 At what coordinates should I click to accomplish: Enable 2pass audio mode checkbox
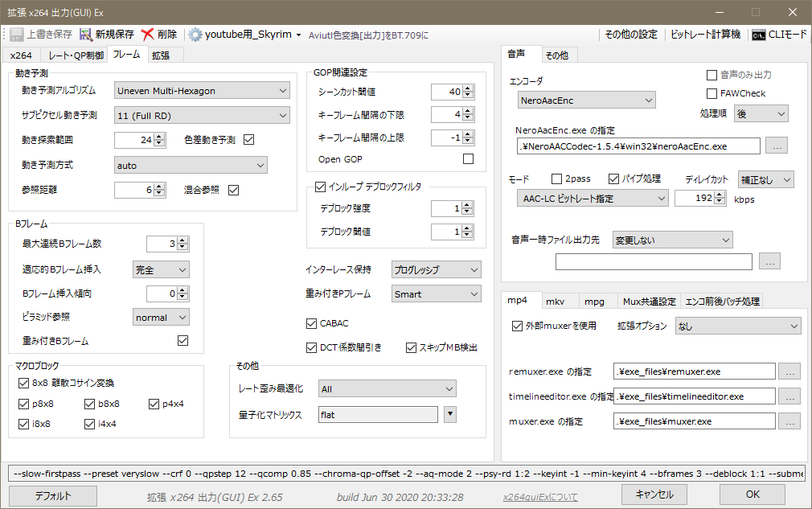[556, 179]
